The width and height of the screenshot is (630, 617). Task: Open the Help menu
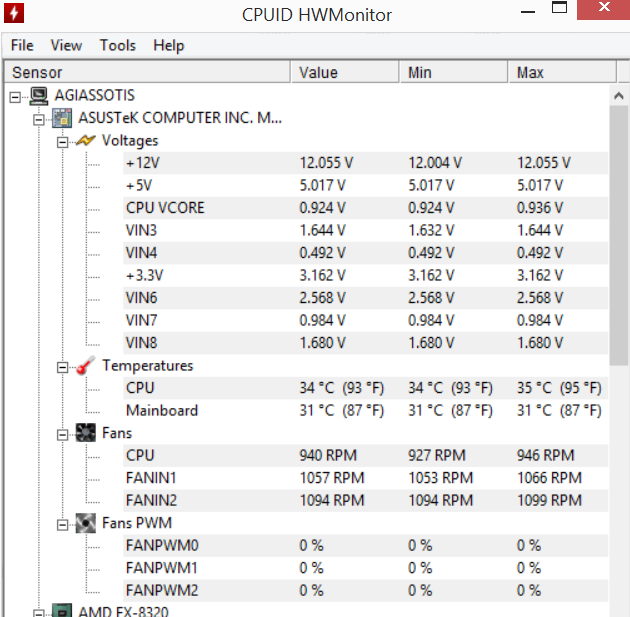169,45
